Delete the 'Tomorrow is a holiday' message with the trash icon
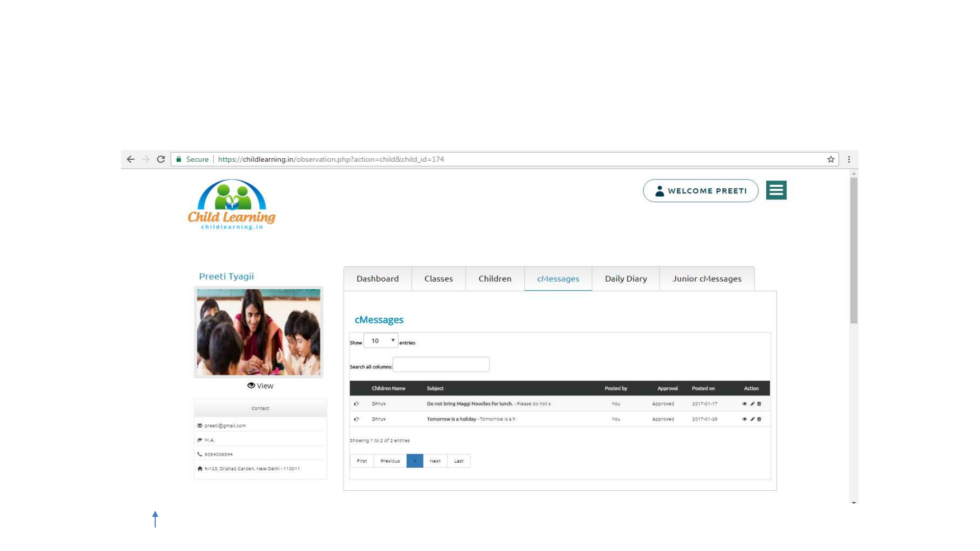The image size is (980, 551). tap(759, 419)
